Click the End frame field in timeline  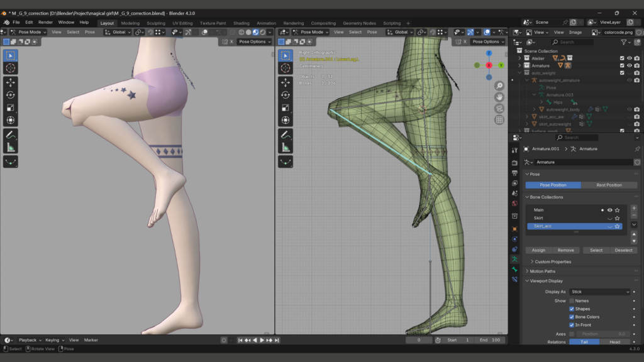(x=491, y=340)
